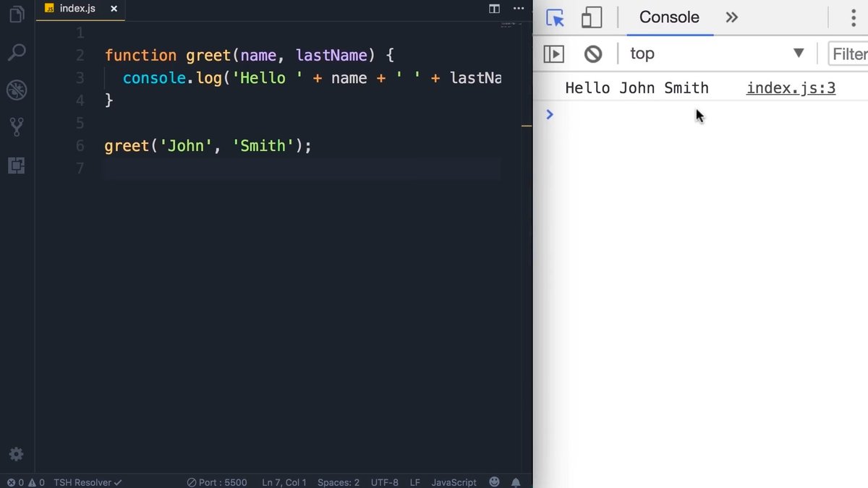This screenshot has height=488, width=868.
Task: Click Port : 5500 Live Server status
Action: [x=217, y=482]
